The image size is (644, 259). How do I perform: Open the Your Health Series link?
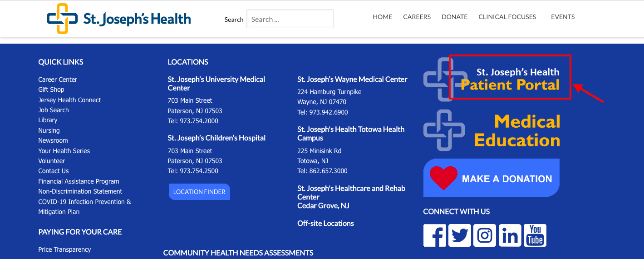tap(64, 151)
